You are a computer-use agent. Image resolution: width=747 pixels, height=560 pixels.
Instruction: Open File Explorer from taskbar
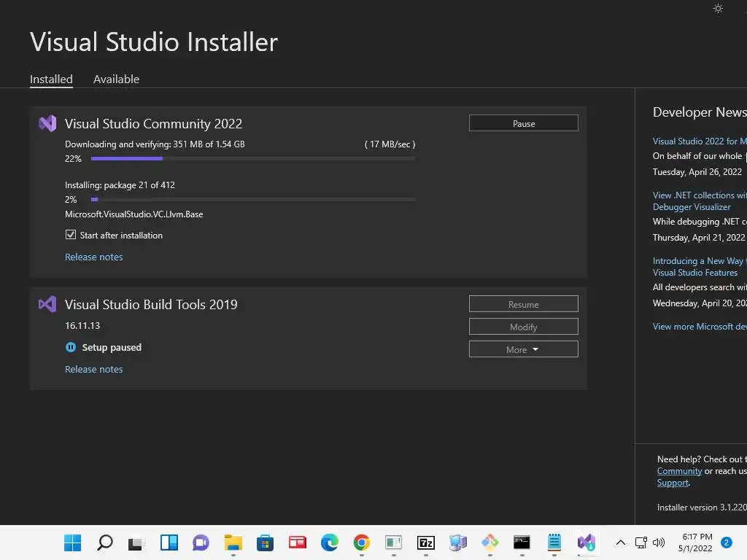point(233,542)
